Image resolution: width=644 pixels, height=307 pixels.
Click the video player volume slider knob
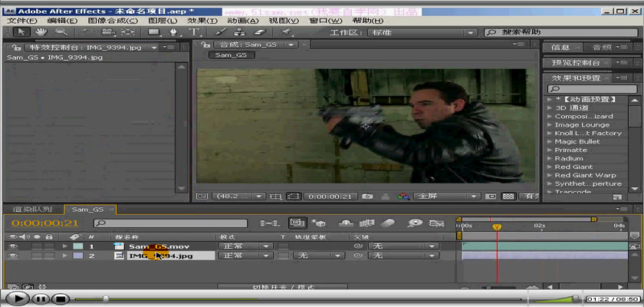point(577,299)
